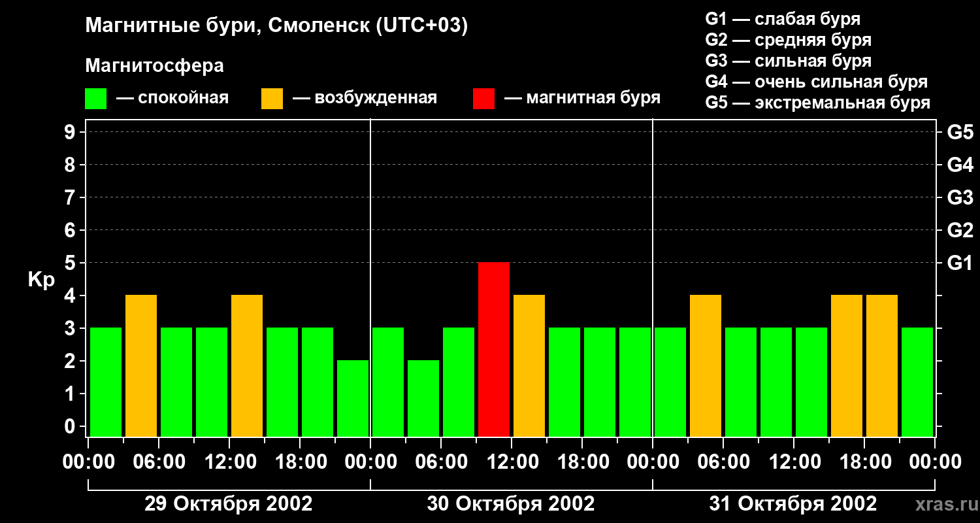Click the '18:00' time label for 31 Октября

(864, 462)
